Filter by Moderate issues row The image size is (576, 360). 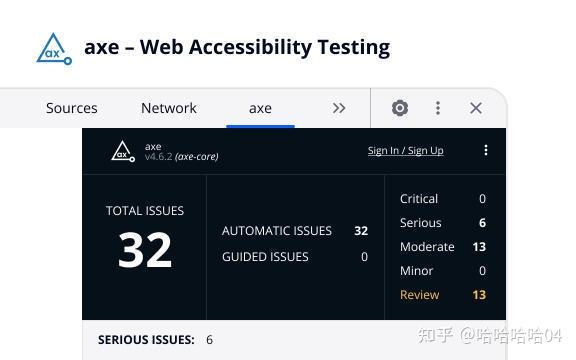(x=443, y=246)
